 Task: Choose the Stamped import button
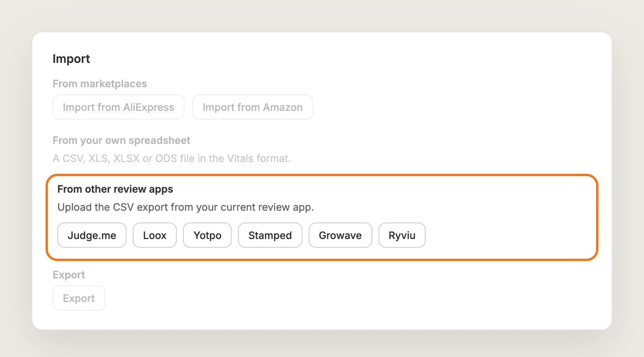pyautogui.click(x=270, y=235)
